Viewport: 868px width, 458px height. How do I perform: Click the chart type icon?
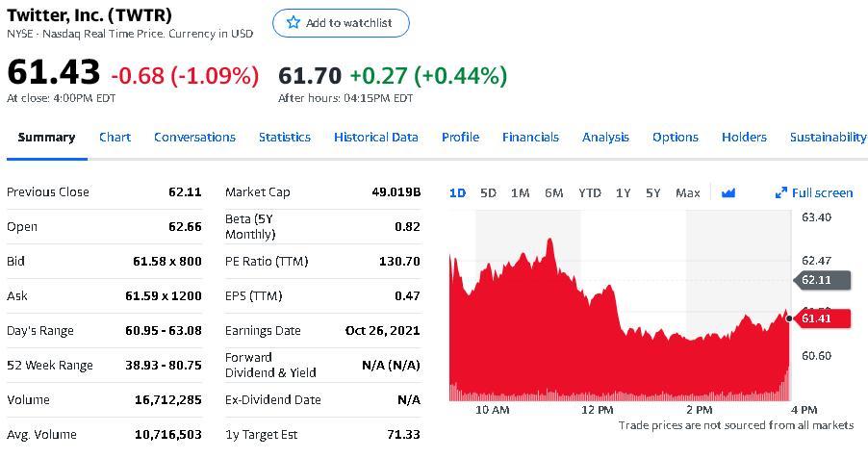click(x=728, y=192)
